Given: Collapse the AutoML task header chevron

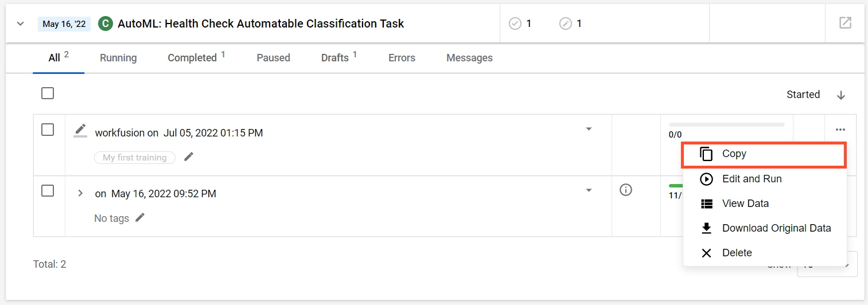Looking at the screenshot, I should coord(21,24).
